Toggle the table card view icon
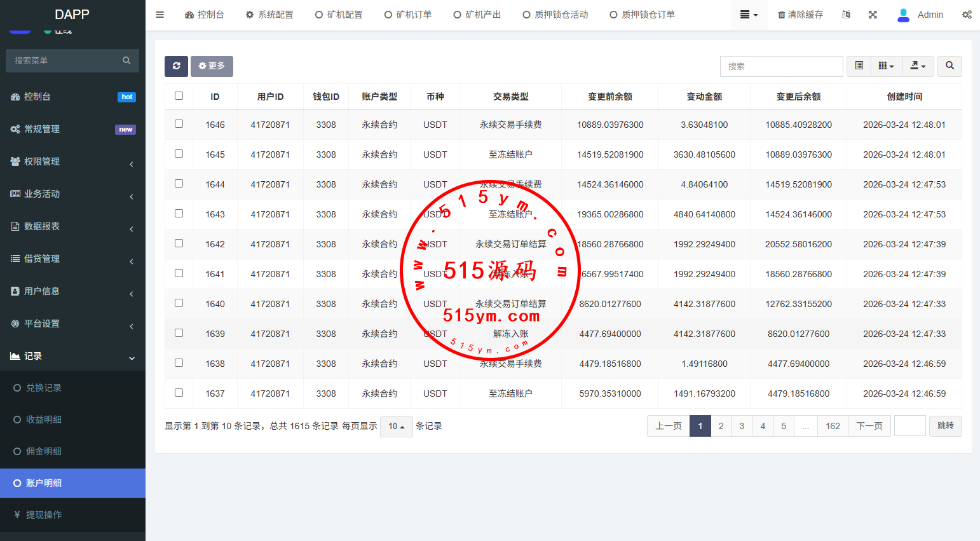The width and height of the screenshot is (980, 541). tap(859, 66)
